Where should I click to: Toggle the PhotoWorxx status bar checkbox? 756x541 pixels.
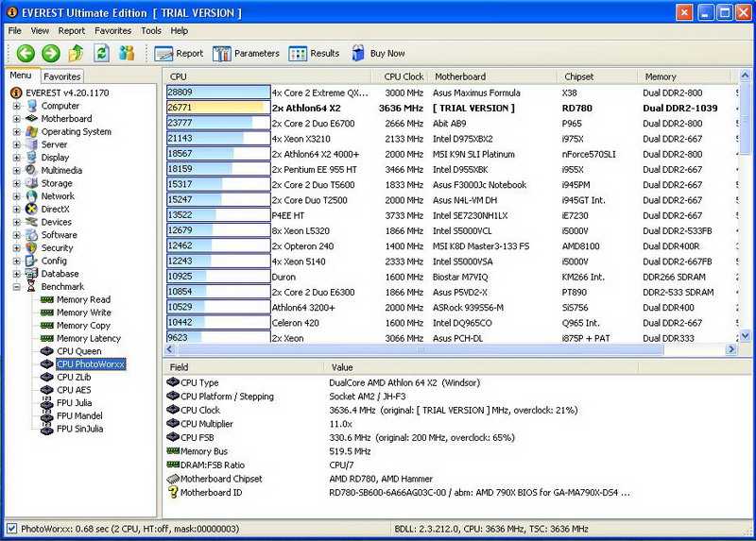11,529
